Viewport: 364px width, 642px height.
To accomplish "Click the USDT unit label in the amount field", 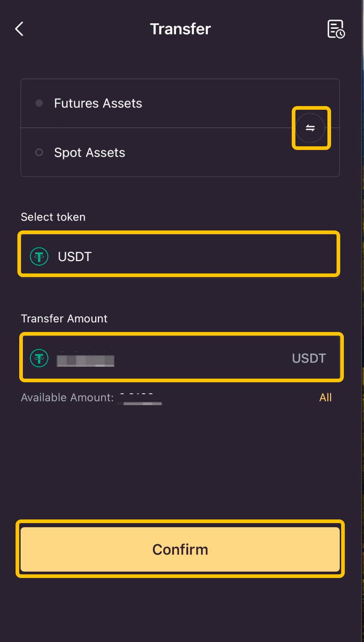I will point(309,358).
